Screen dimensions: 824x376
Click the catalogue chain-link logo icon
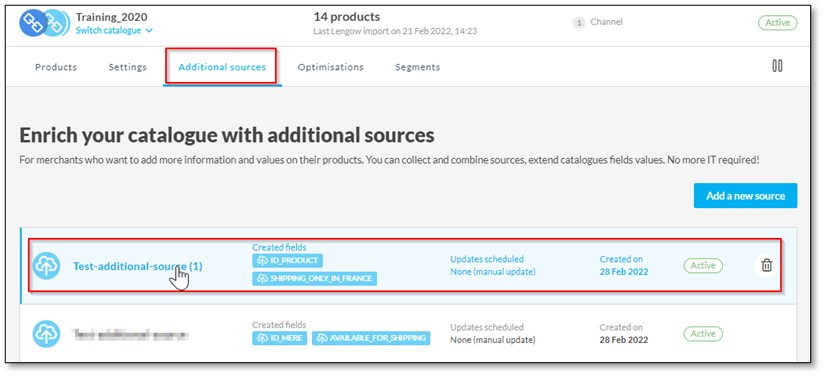[44, 23]
